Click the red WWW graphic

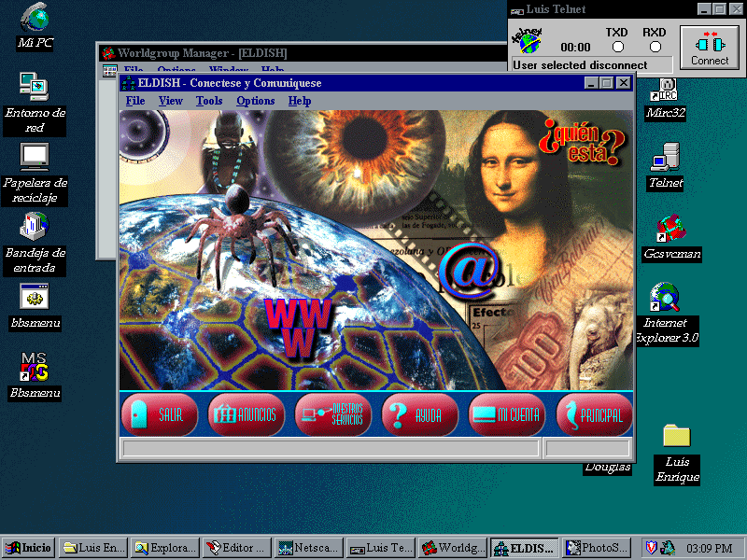[298, 329]
